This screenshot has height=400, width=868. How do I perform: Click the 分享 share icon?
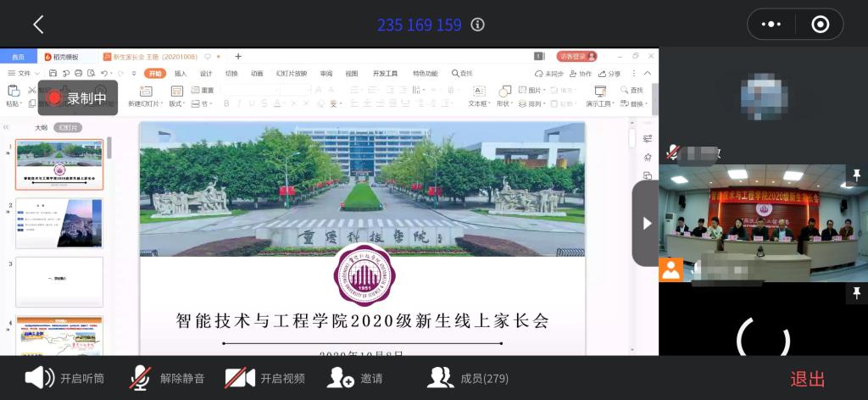[x=609, y=74]
